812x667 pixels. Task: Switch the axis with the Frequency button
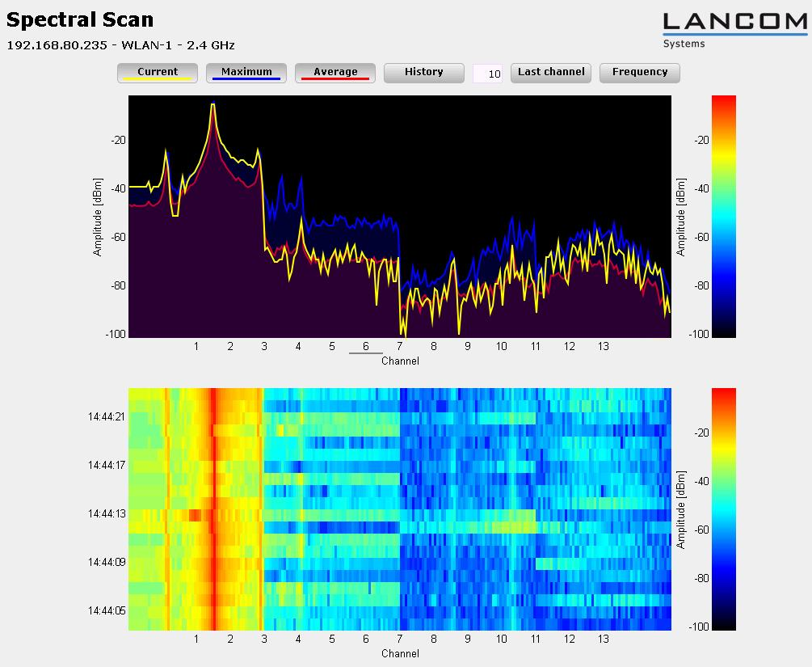pos(639,73)
